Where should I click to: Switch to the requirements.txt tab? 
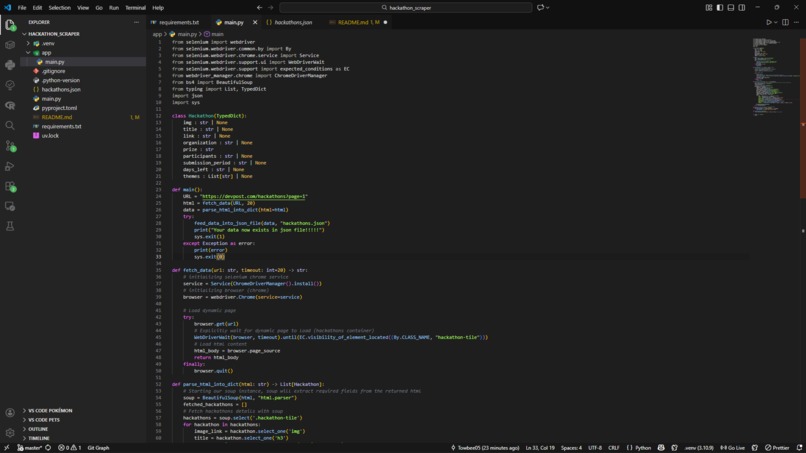click(178, 22)
